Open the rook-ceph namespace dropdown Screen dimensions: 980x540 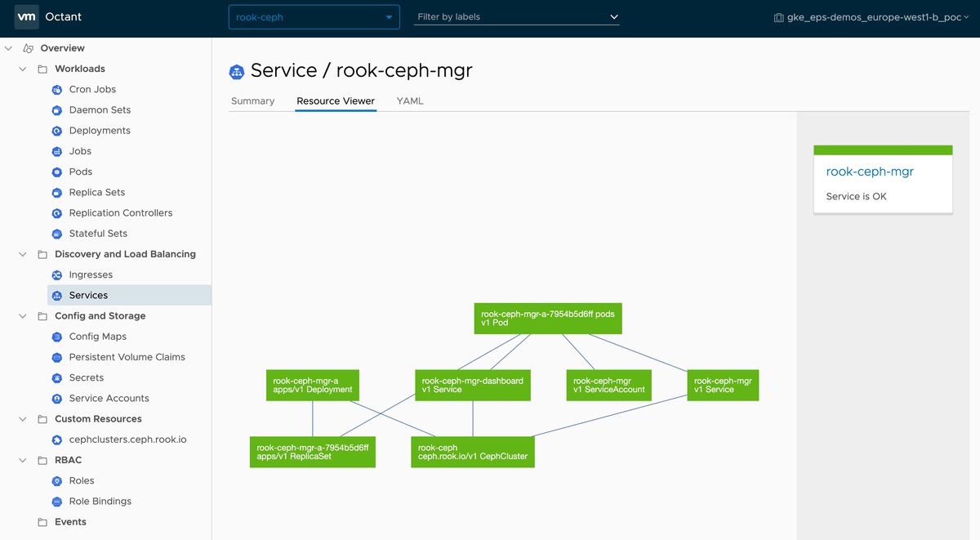[x=314, y=16]
